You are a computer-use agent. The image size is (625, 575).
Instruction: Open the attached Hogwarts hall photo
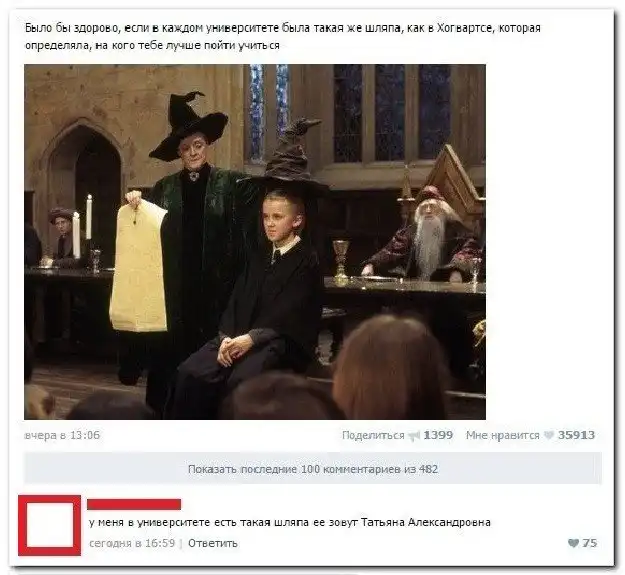coord(255,241)
